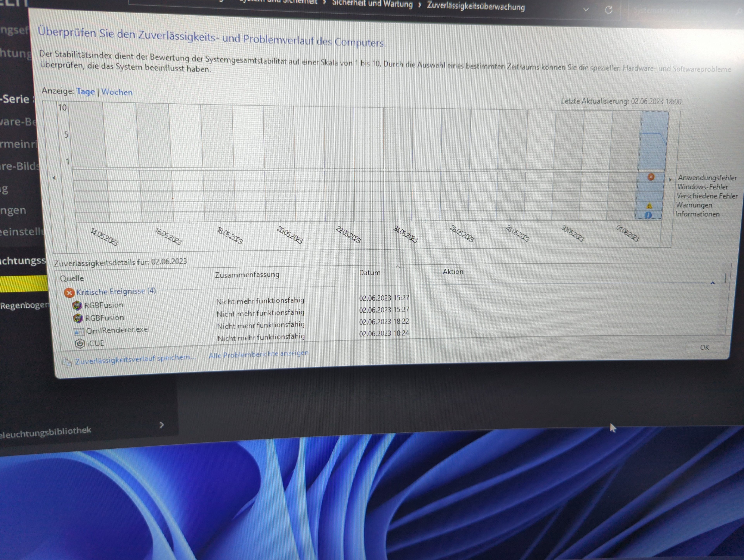The height and width of the screenshot is (560, 744).
Task: Select the QmlRenderer.exe entry icon
Action: 79,332
